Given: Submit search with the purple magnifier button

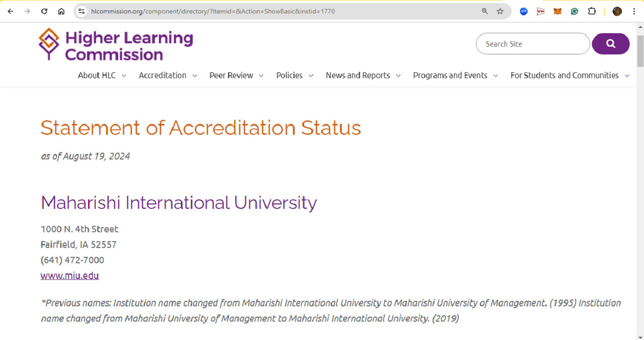Looking at the screenshot, I should (x=610, y=44).
